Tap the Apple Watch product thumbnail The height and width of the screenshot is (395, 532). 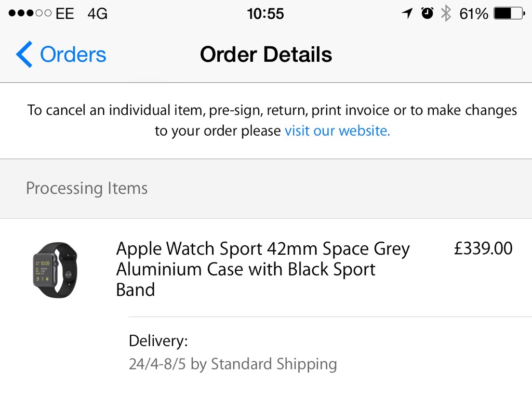[55, 269]
